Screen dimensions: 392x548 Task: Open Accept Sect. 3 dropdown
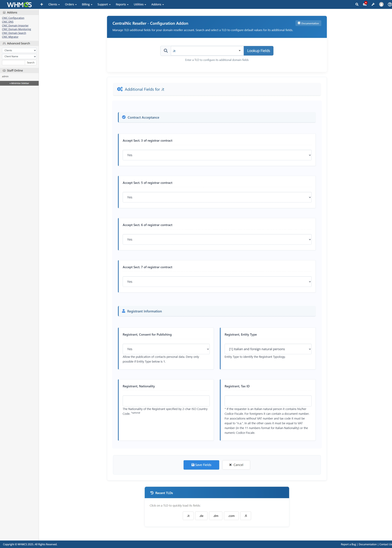217,155
